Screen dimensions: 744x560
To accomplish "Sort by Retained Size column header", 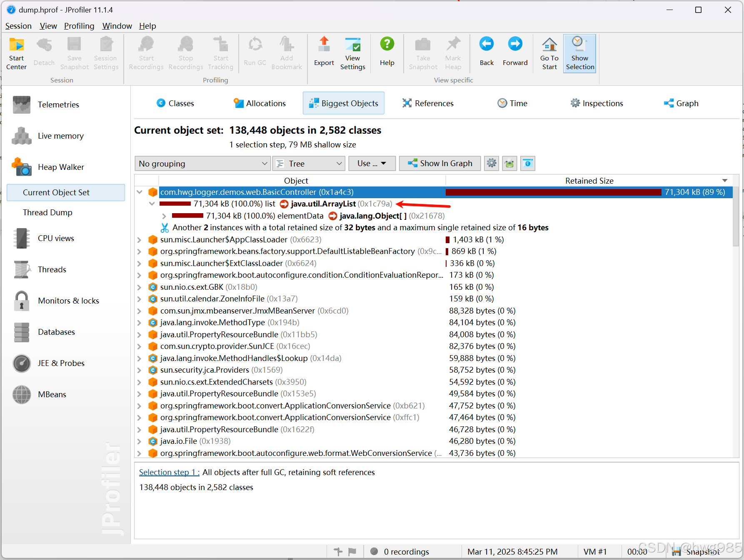I will (589, 181).
